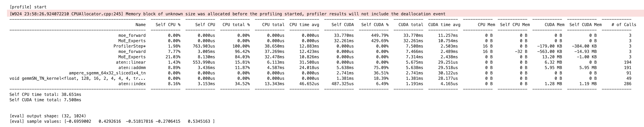Click the "void gemmSN_TN_kernel" row name
The image size is (644, 127).
pos(78,78)
